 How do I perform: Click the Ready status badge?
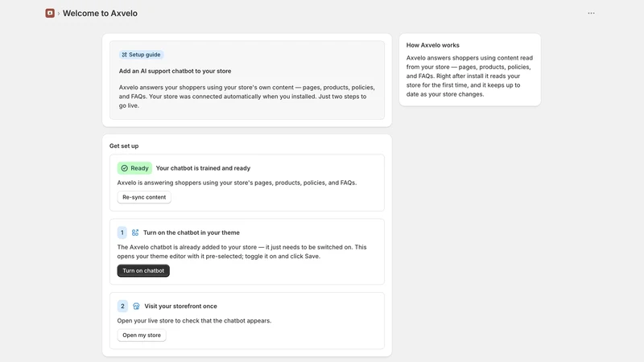[x=134, y=168]
